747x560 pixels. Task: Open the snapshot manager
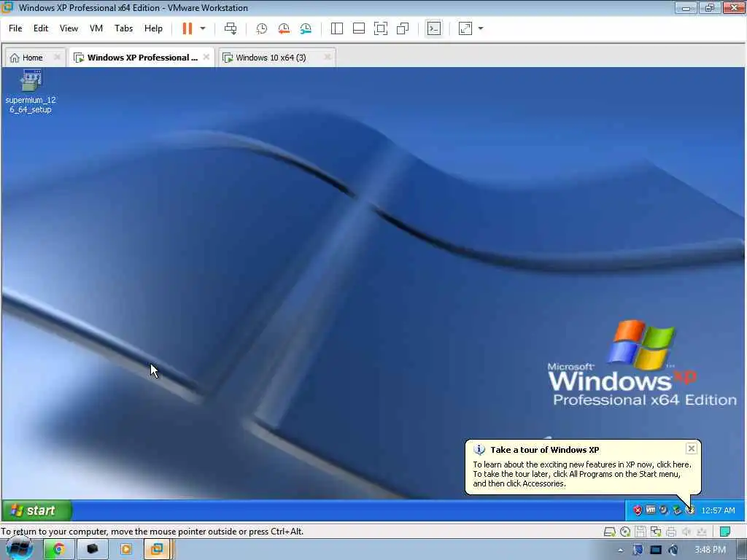click(x=306, y=28)
